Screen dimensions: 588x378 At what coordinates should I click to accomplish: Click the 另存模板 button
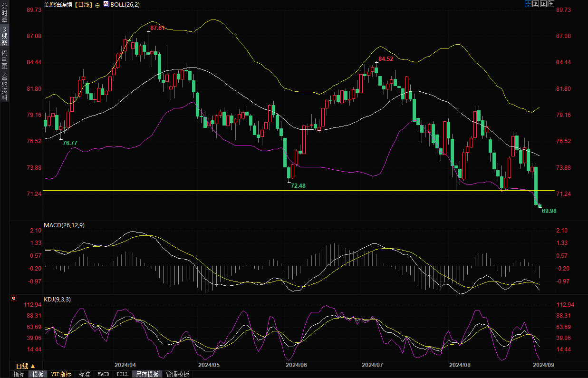click(147, 374)
